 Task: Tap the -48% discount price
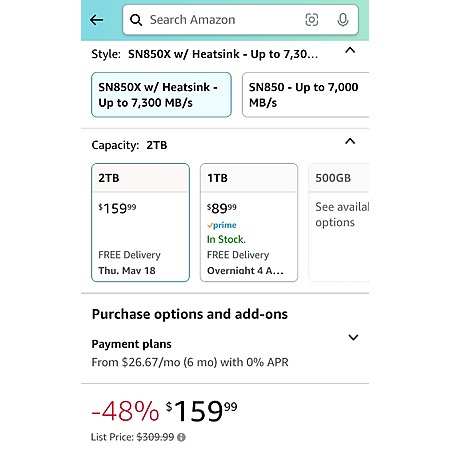click(x=164, y=411)
